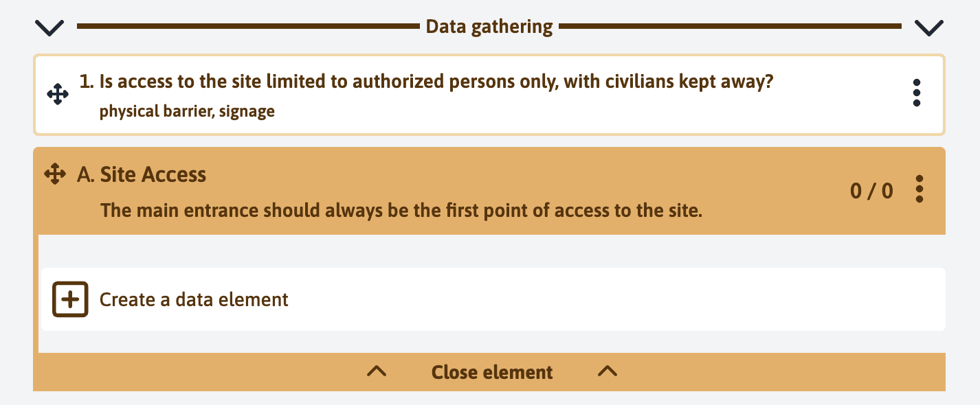
Task: Click the Create a data element text
Action: [194, 300]
